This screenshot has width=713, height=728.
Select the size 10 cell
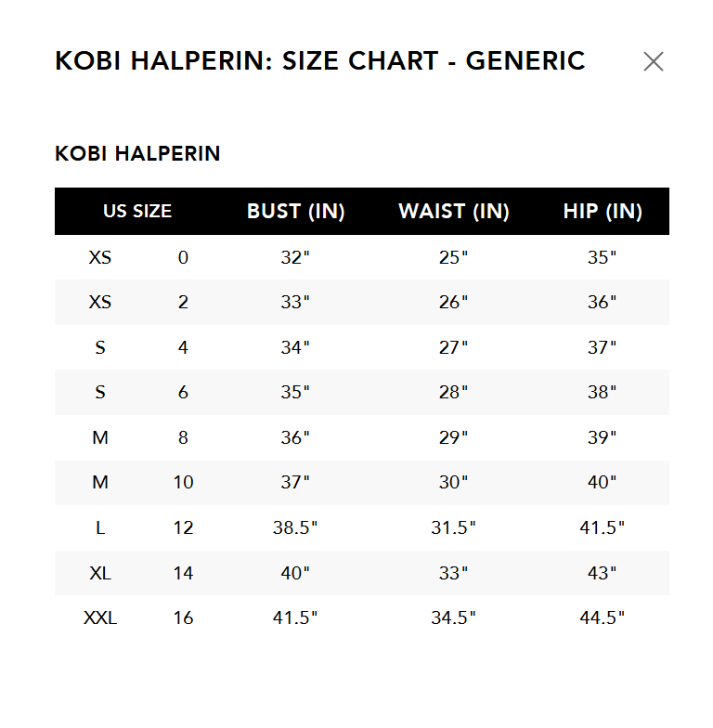183,482
